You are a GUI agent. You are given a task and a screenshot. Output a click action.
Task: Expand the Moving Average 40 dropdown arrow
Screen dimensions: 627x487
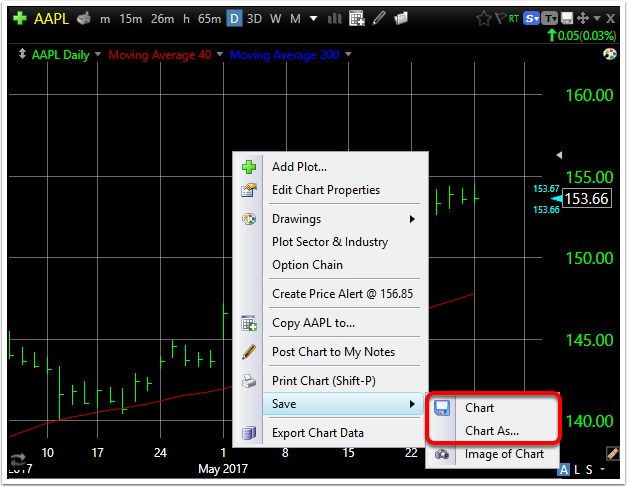coord(220,54)
